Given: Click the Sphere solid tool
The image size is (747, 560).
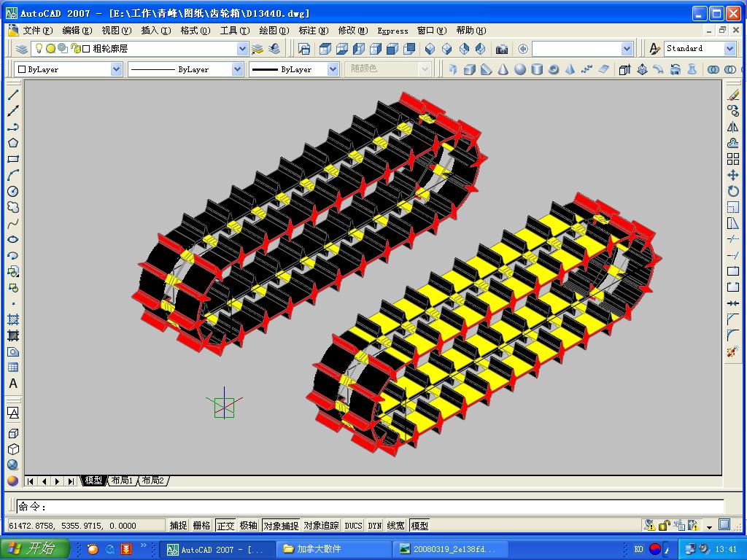Looking at the screenshot, I should pos(520,69).
